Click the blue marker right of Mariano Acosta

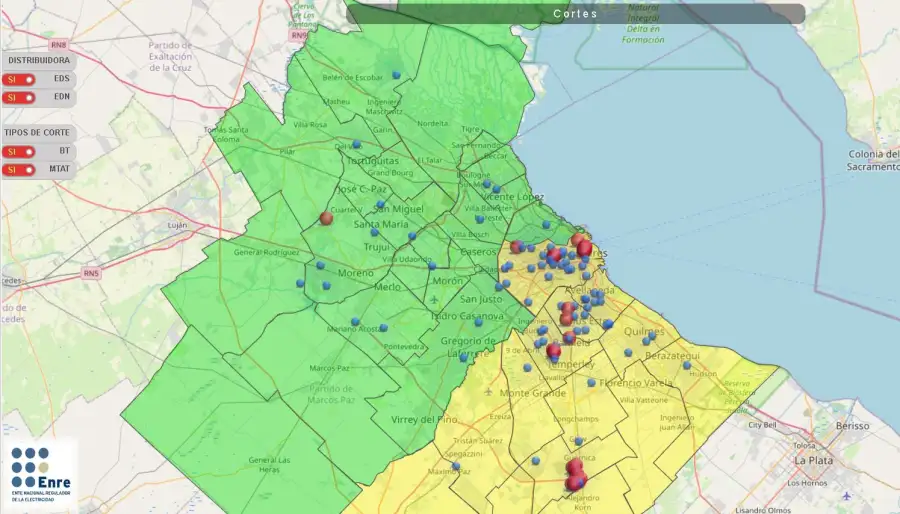click(384, 328)
